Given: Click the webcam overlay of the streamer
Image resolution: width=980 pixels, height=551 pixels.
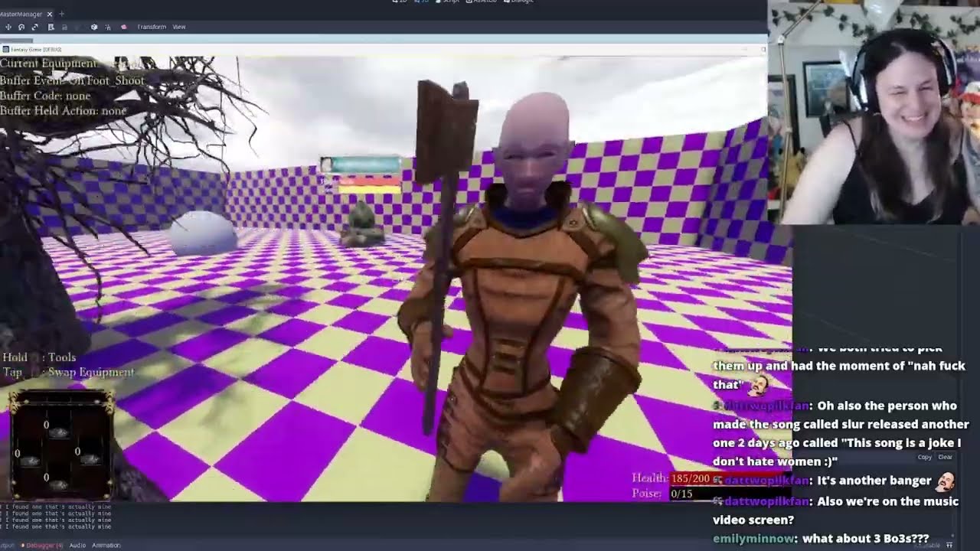Looking at the screenshot, I should (874, 112).
